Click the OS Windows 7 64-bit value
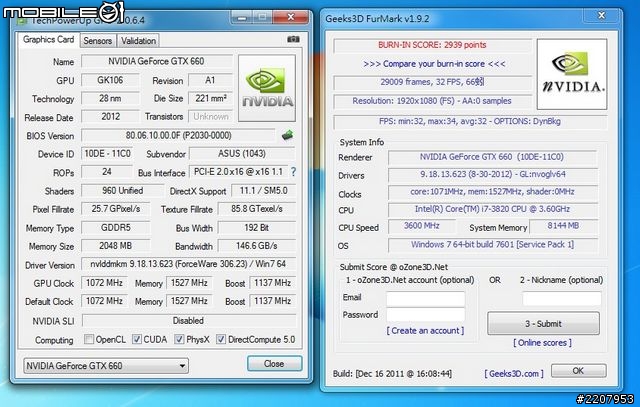 (492, 245)
